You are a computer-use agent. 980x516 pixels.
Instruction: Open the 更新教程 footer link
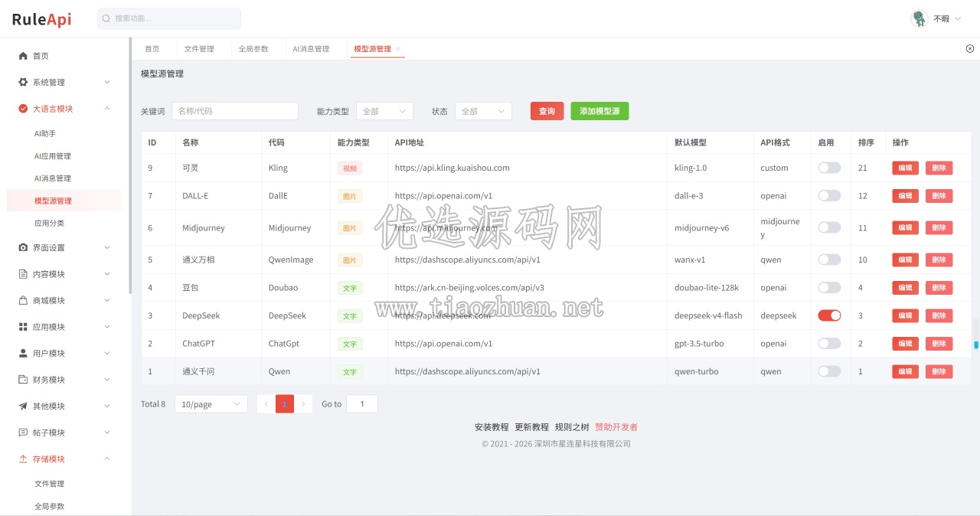(x=531, y=427)
